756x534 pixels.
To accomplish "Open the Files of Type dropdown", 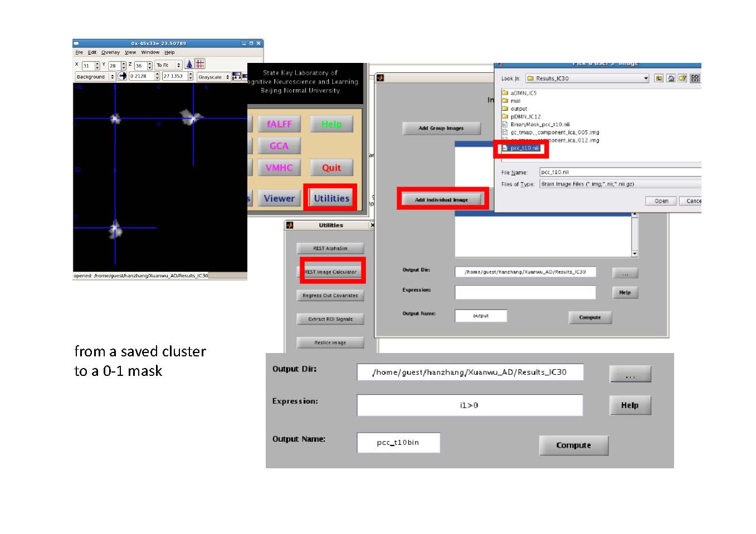I will (x=620, y=184).
